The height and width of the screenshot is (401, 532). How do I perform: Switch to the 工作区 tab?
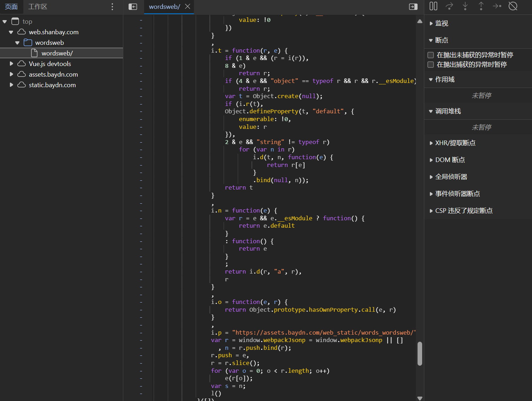[37, 7]
